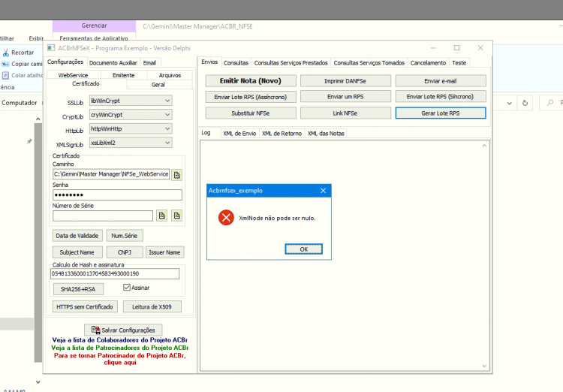Open the XML de Retorno tab

(x=281, y=134)
